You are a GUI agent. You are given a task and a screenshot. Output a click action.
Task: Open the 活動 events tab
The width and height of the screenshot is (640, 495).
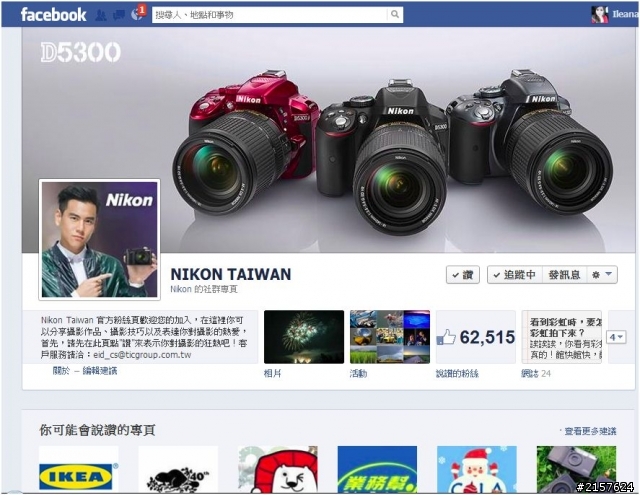pyautogui.click(x=358, y=373)
